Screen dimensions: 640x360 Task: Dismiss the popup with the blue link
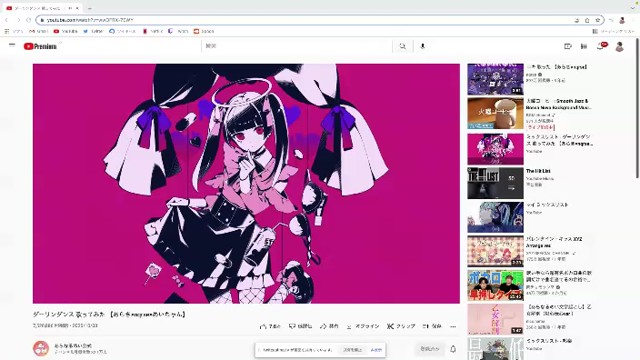tap(376, 350)
